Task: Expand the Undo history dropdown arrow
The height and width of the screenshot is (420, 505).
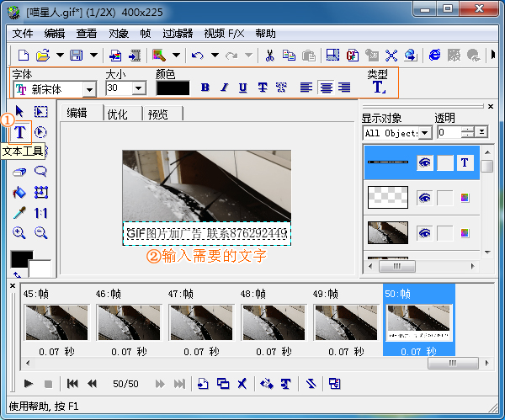Action: 215,55
